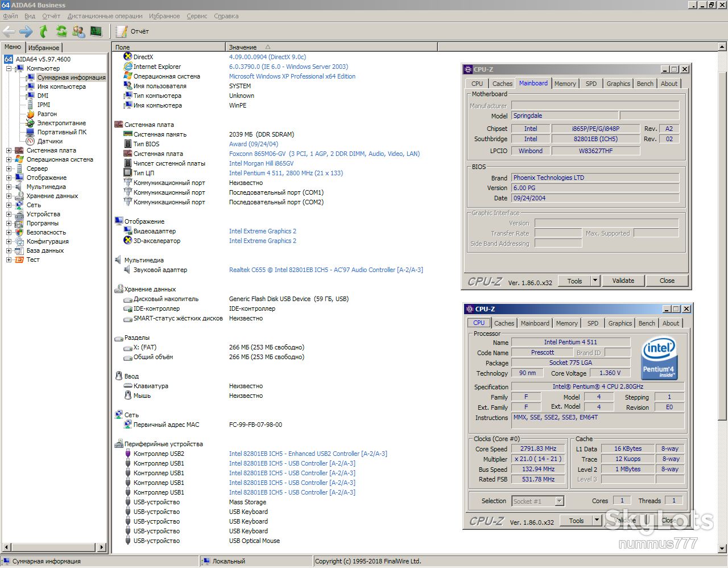This screenshot has height=568, width=728.
Task: Select SPD tab in lower CPU-Z window
Action: (593, 323)
